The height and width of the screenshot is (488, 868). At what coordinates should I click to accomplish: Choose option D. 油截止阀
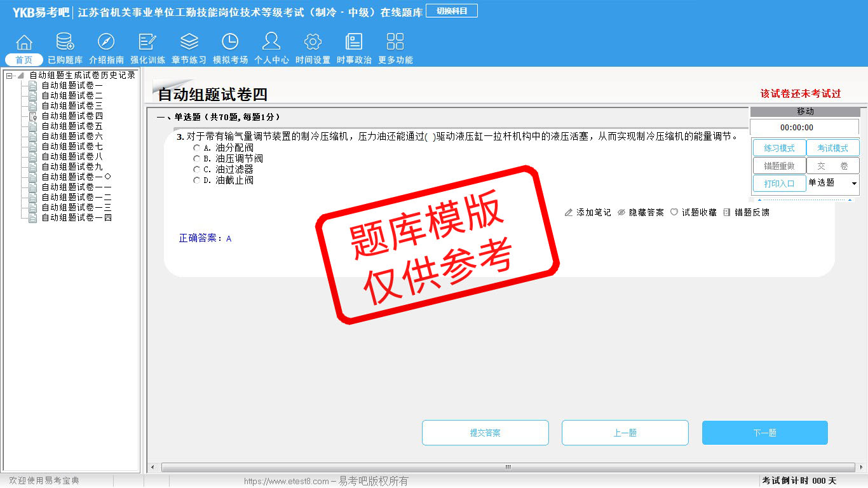(197, 180)
